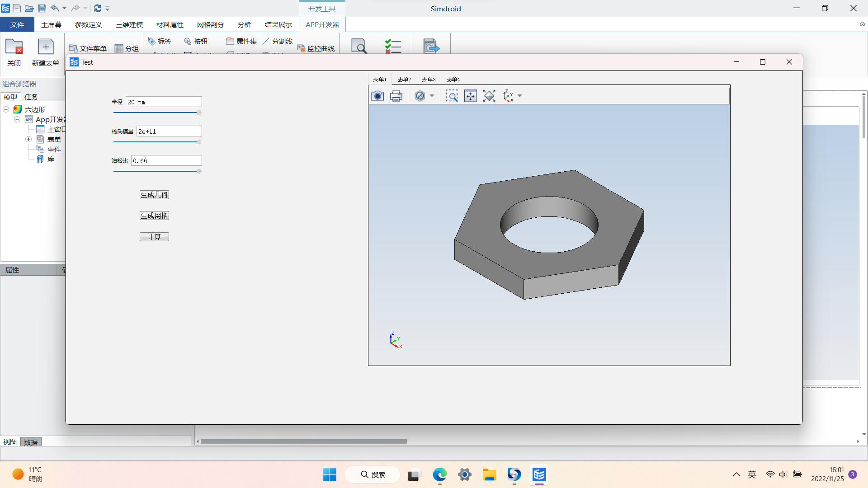This screenshot has width=868, height=488.
Task: Open 分析 menu in the ribbon
Action: [x=245, y=24]
